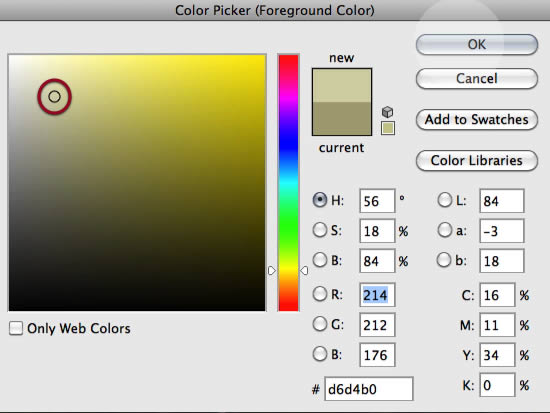550x413 pixels.
Task: Select the L lightness radio button
Action: pos(444,200)
